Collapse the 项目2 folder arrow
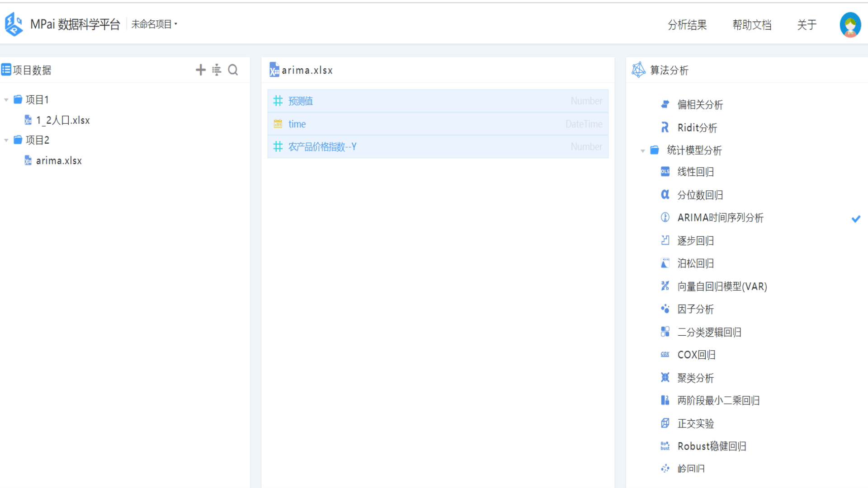868x488 pixels. click(6, 141)
